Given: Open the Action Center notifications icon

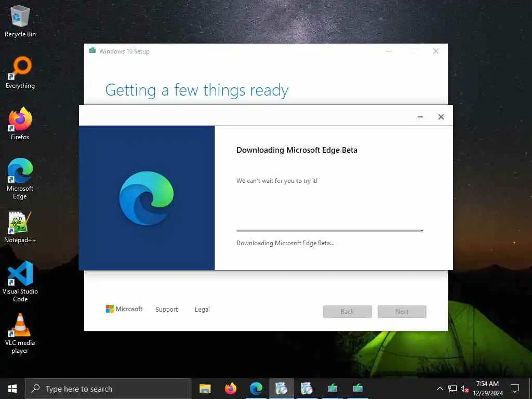Looking at the screenshot, I should pos(515,389).
